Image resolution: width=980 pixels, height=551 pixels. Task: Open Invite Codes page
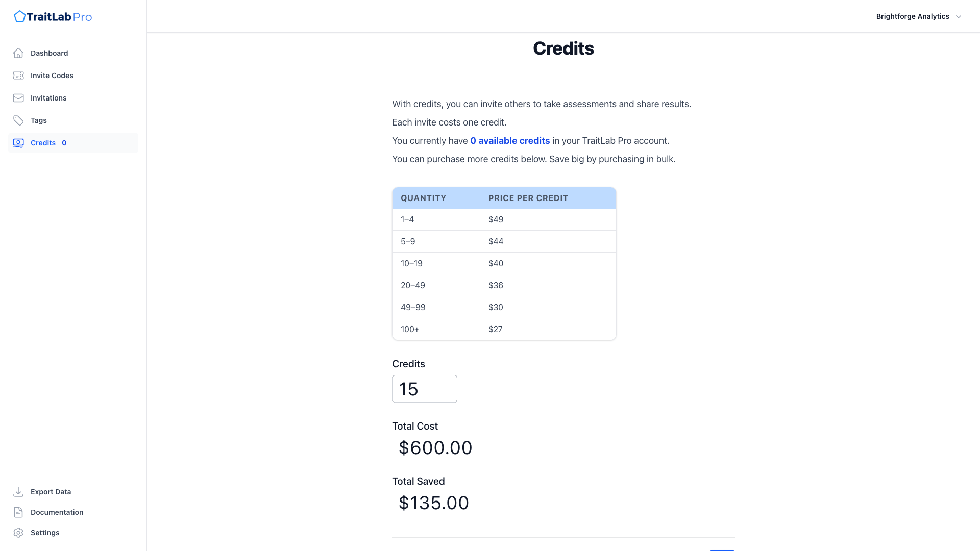coord(52,76)
